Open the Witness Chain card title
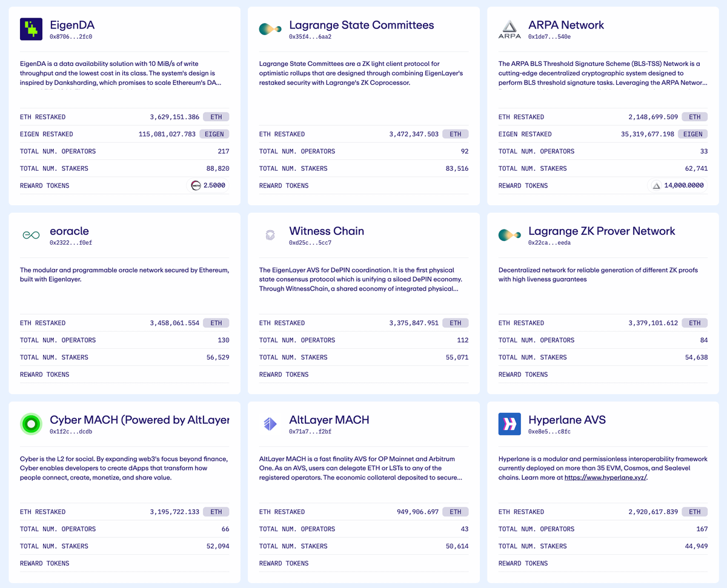Screen dimensions: 727x588 pyautogui.click(x=327, y=231)
